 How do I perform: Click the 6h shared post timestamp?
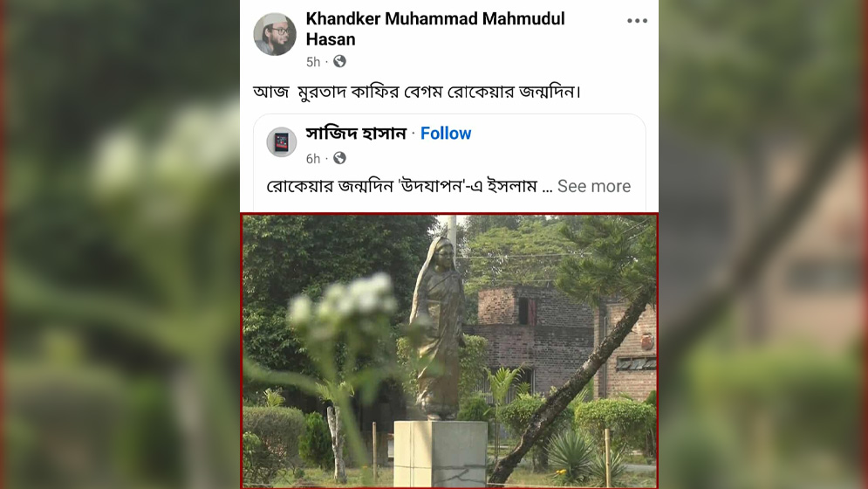pyautogui.click(x=313, y=159)
